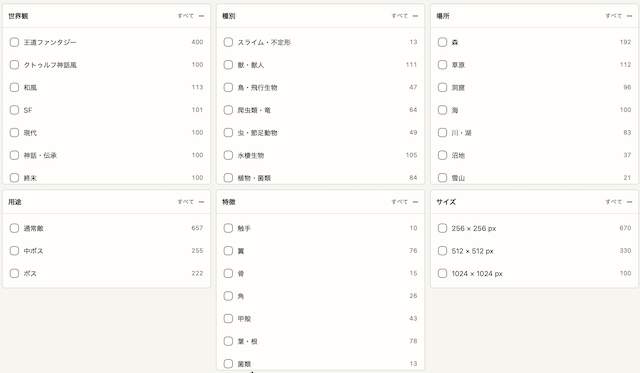Click the サイズ panel title
This screenshot has width=640, height=373.
pyautogui.click(x=446, y=202)
